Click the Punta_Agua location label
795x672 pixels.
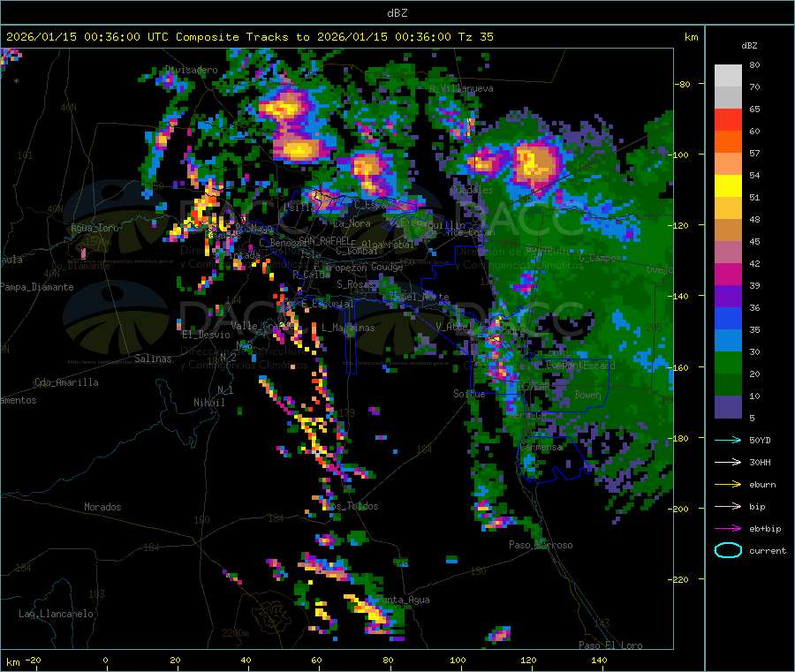403,600
